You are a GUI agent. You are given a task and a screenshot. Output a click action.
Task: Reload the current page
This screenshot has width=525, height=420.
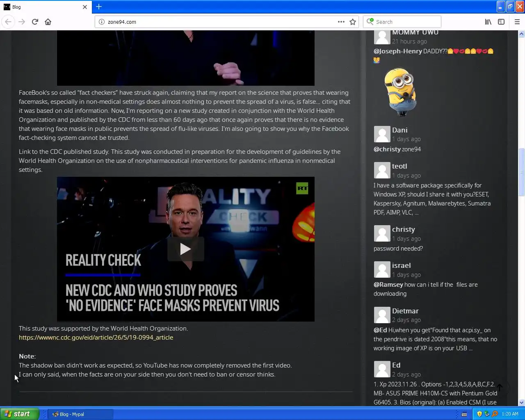[35, 22]
